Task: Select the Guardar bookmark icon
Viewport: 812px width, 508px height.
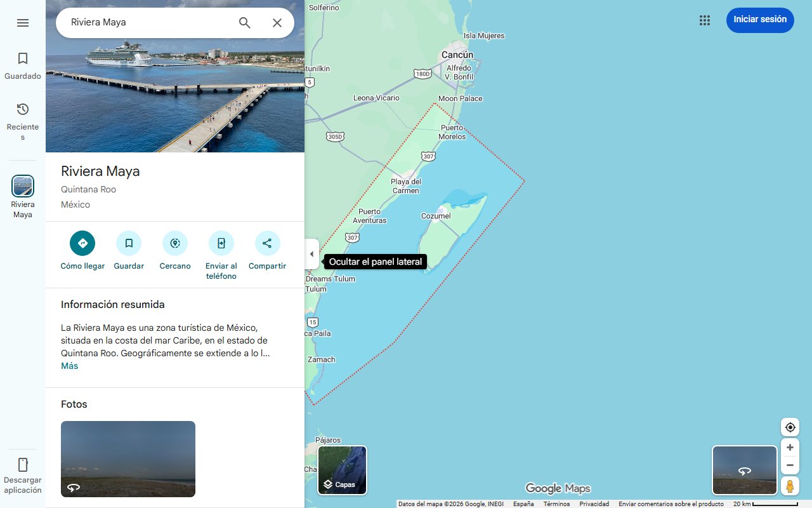Action: point(129,243)
